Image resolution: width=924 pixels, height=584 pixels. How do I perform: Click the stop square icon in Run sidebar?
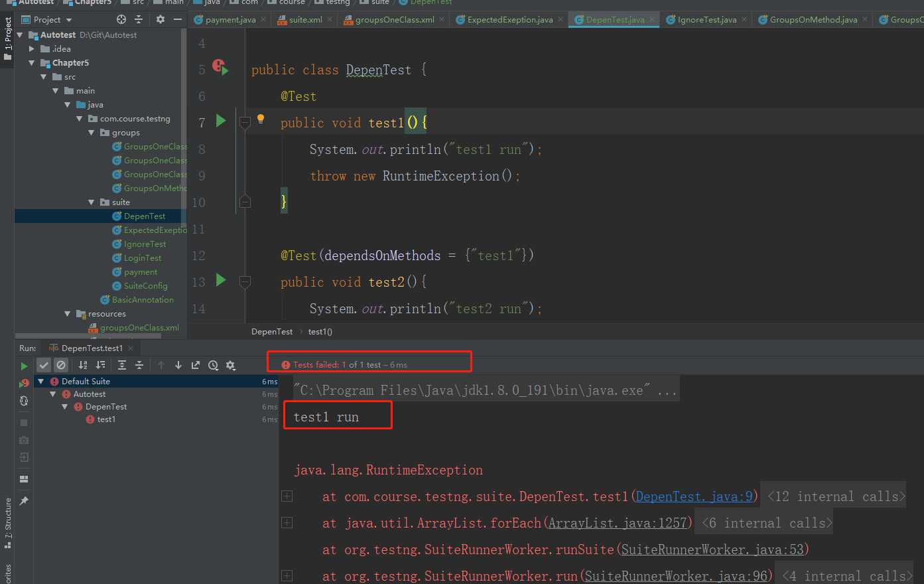(x=24, y=423)
